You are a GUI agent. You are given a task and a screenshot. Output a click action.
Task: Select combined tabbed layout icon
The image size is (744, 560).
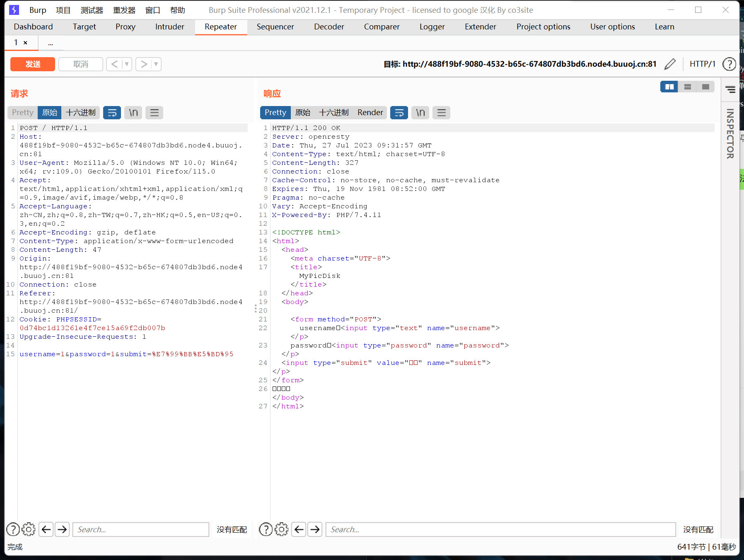click(705, 87)
